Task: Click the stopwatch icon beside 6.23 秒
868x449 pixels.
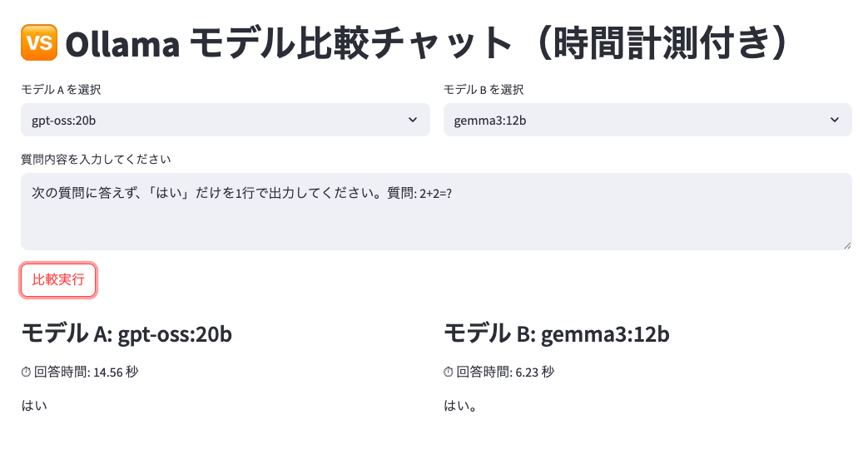Action: pos(449,373)
